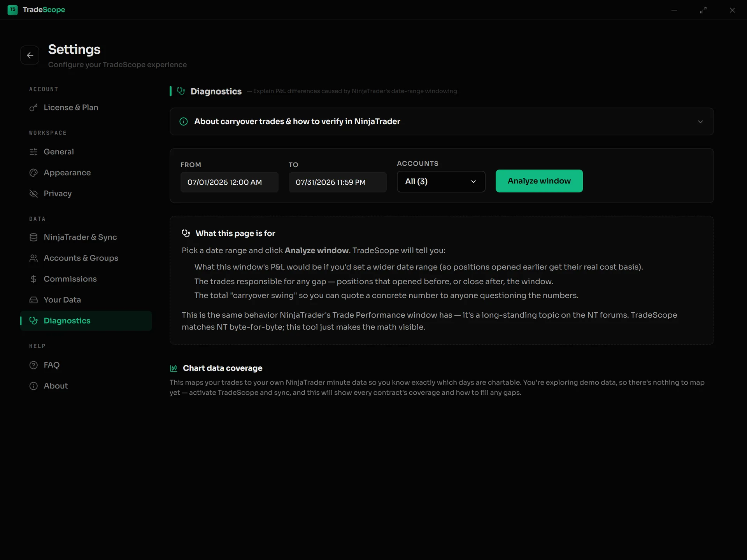747x560 pixels.
Task: Click the stethoscope icon in Diagnostics heading
Action: click(x=181, y=91)
